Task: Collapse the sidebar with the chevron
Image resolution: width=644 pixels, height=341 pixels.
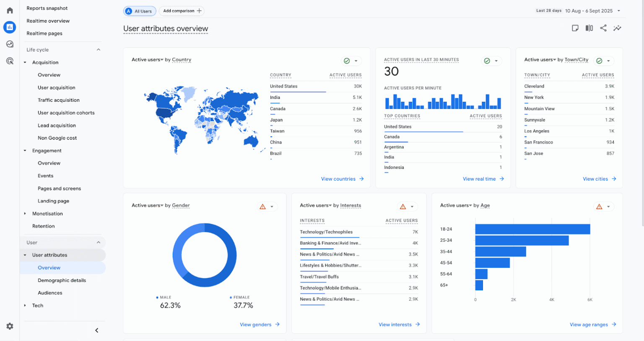Action: [x=96, y=330]
